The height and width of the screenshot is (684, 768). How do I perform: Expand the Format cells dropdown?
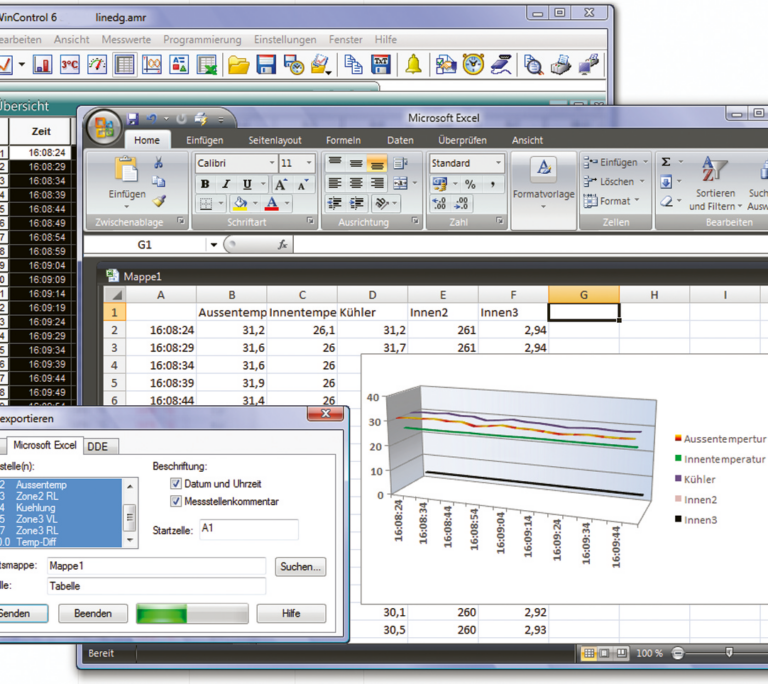point(637,201)
